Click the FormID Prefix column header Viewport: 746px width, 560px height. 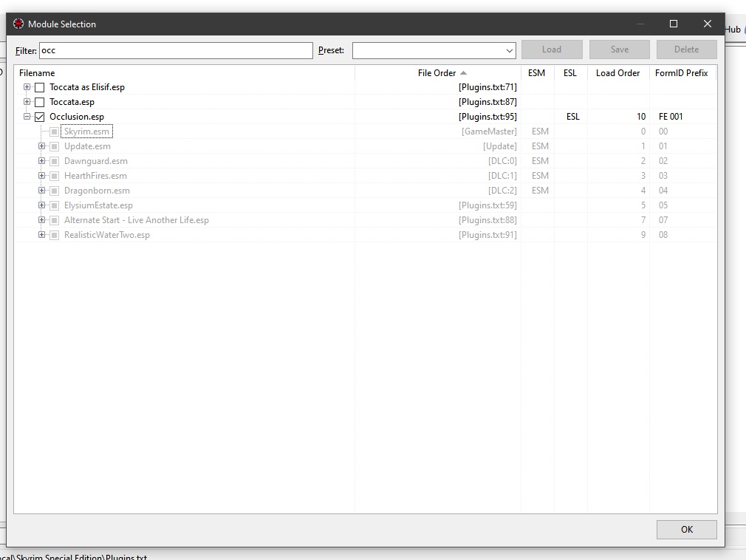[681, 73]
